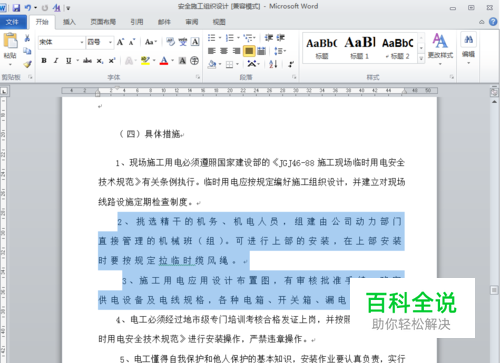Click the Paste clipboard icon
The height and width of the screenshot is (363, 500).
point(10,41)
